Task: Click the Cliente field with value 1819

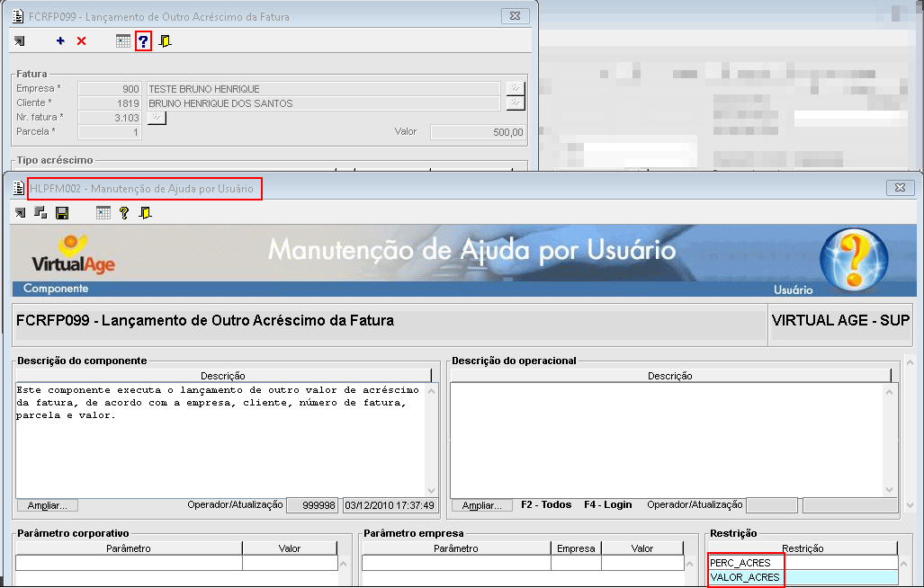Action: (x=110, y=103)
